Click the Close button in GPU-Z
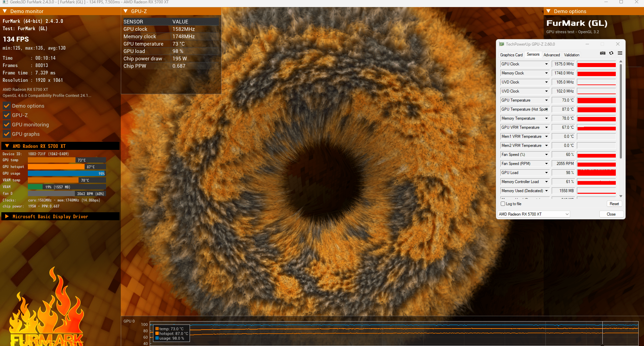Viewport: 644px width, 346px height. (x=611, y=214)
